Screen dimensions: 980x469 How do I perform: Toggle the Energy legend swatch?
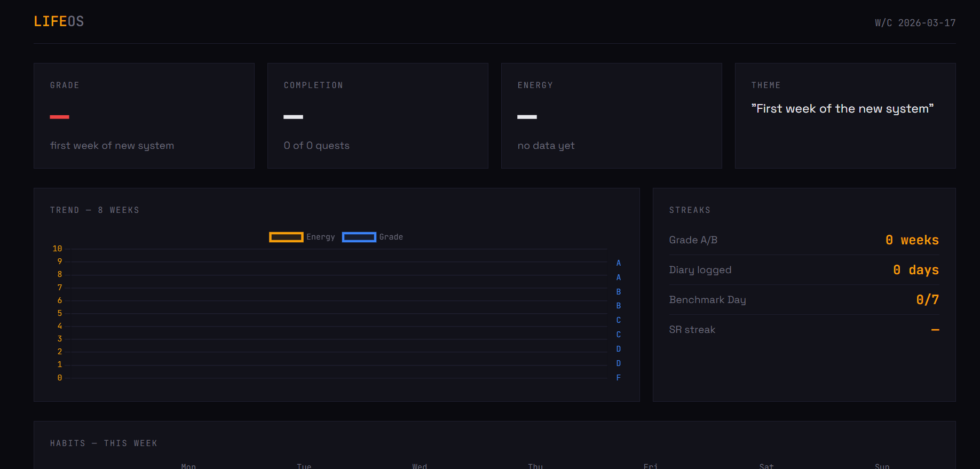pyautogui.click(x=286, y=237)
